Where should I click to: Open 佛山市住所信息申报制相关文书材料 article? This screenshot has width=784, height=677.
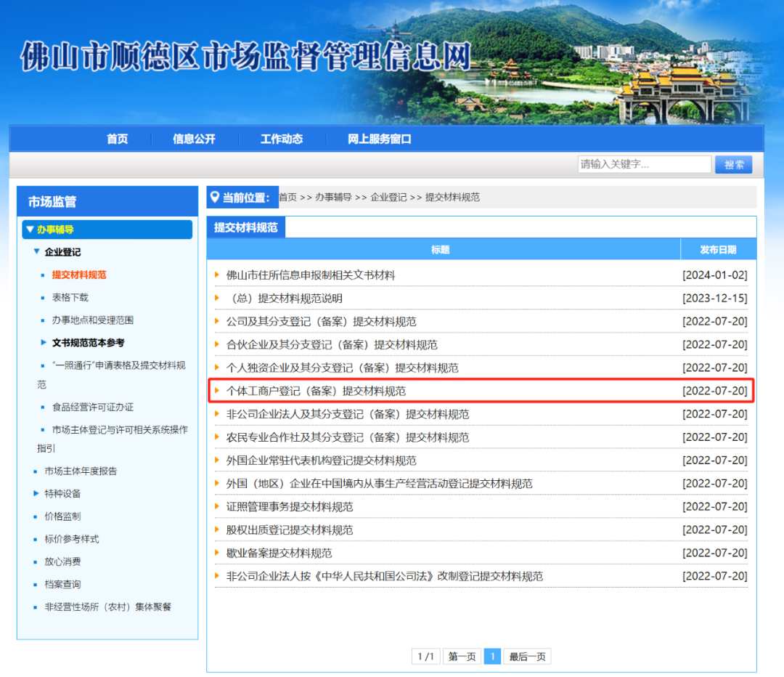pyautogui.click(x=311, y=275)
